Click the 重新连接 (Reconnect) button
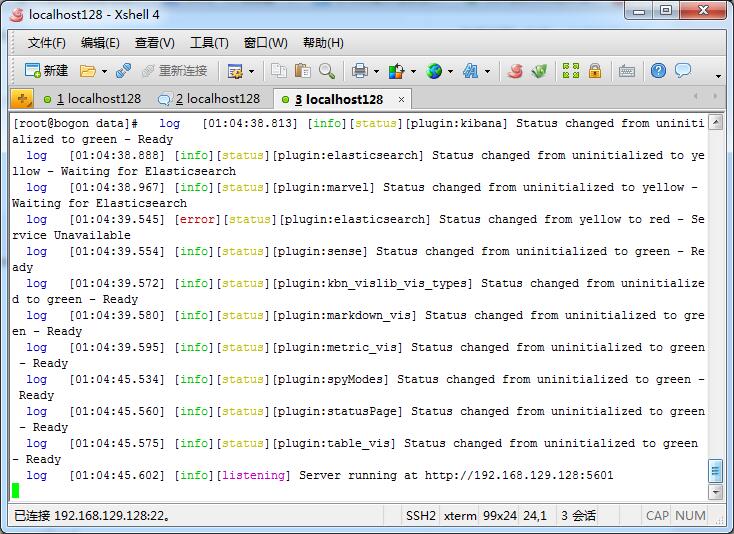The height and width of the screenshot is (534, 734). [174, 71]
